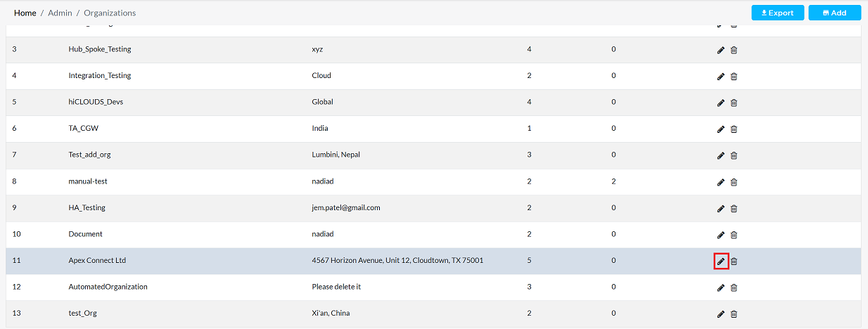Select the Apex Connect Ltd row name

[x=97, y=261]
